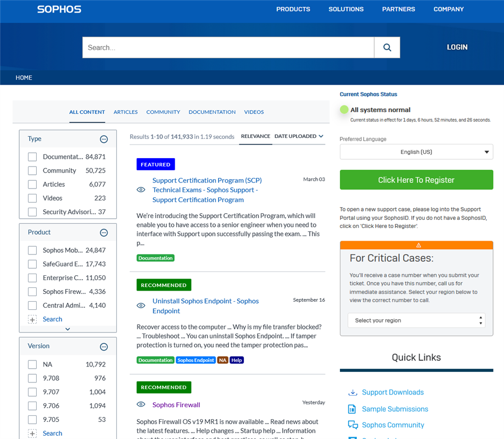The image size is (504, 439).
Task: Switch to the Documentation tab
Action: coord(212,112)
